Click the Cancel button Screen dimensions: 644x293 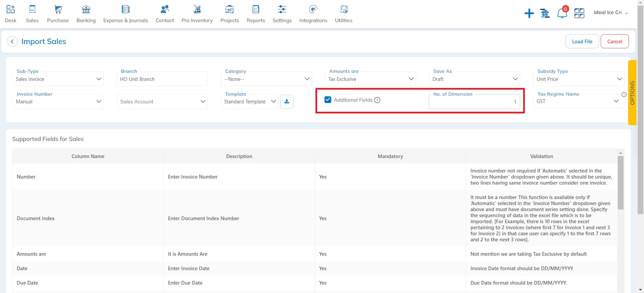click(614, 41)
